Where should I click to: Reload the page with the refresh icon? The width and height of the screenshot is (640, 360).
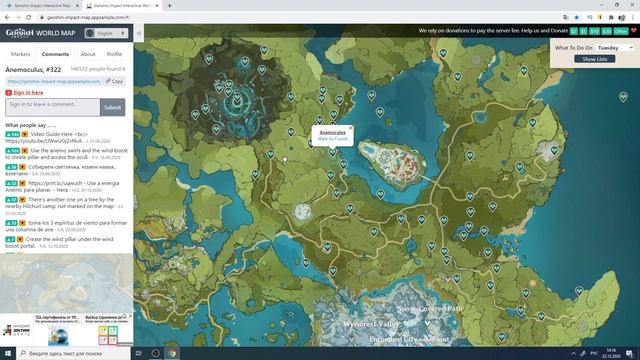tap(29, 17)
